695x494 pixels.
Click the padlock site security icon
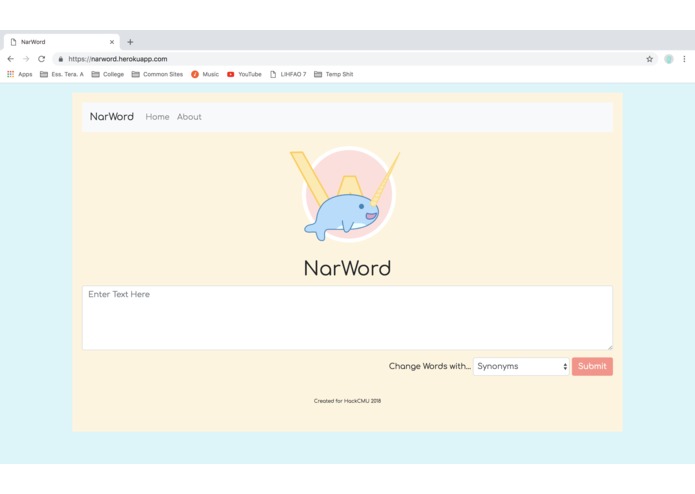tap(61, 59)
